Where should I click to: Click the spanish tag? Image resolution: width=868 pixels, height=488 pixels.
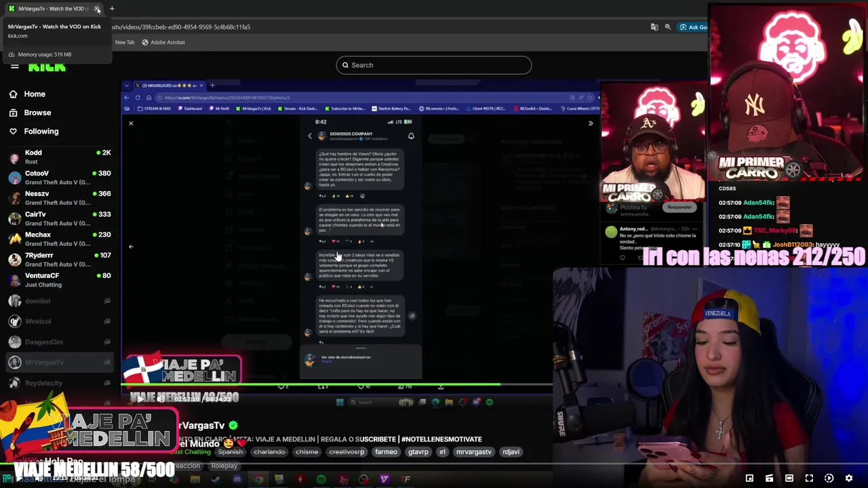pyautogui.click(x=231, y=452)
